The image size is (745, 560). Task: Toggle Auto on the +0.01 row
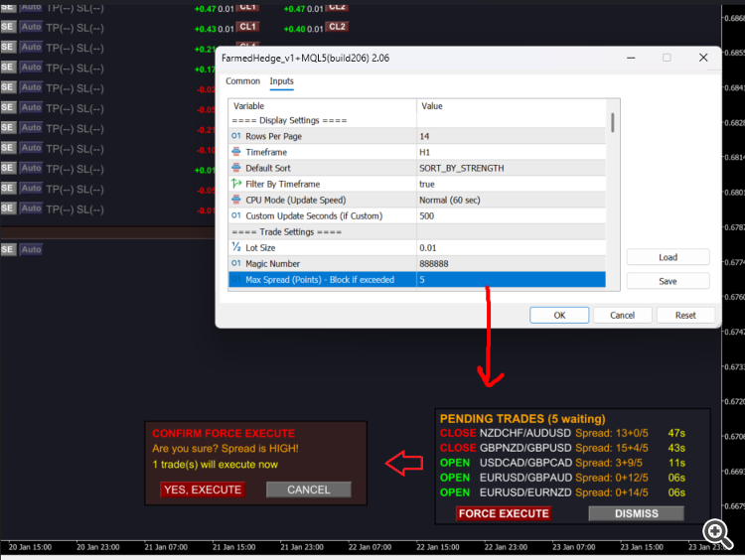pyautogui.click(x=32, y=168)
